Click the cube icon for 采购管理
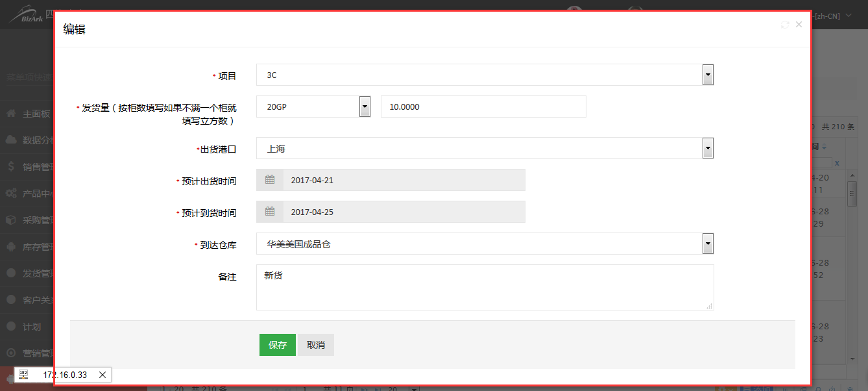The height and width of the screenshot is (391, 868). click(11, 220)
